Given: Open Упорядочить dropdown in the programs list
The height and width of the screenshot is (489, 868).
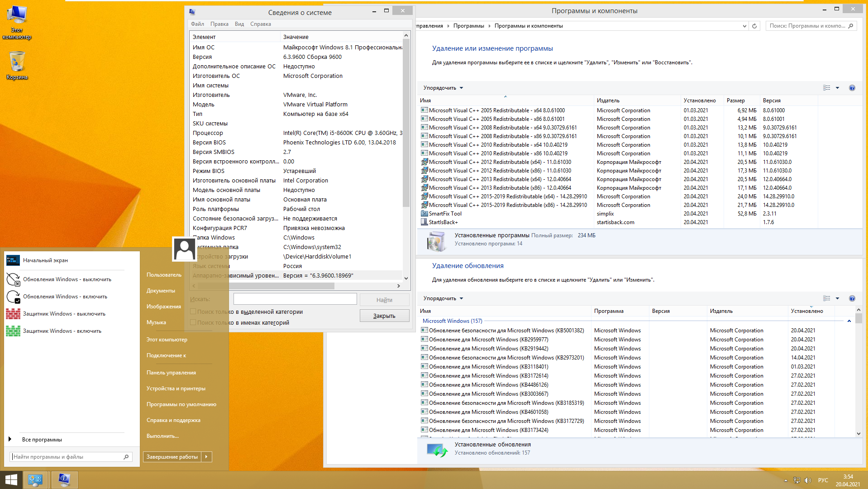Looking at the screenshot, I should (443, 88).
